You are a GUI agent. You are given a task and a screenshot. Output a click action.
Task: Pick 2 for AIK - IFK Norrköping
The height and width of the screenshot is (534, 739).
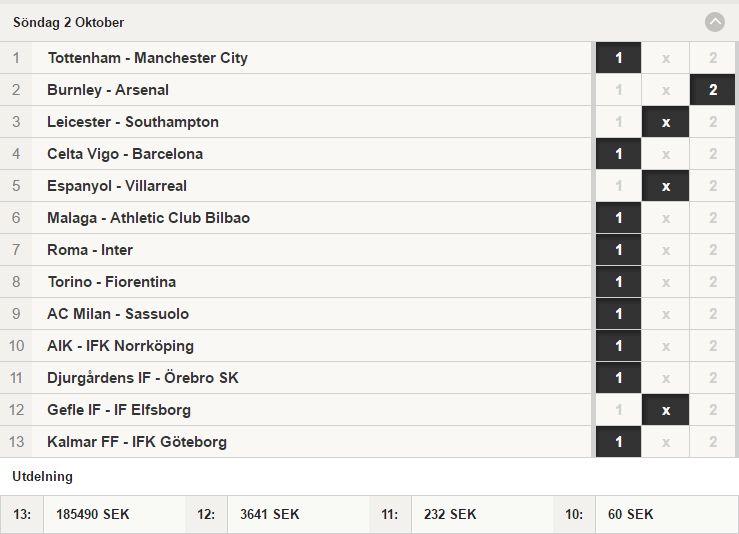pos(713,346)
